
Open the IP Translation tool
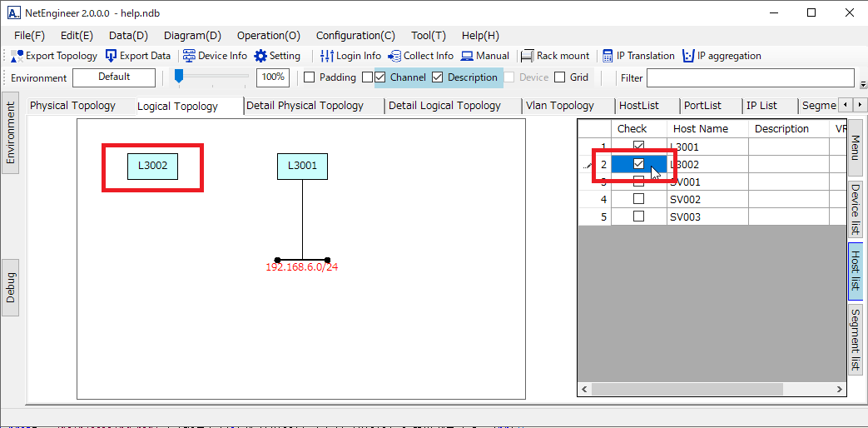pos(608,56)
